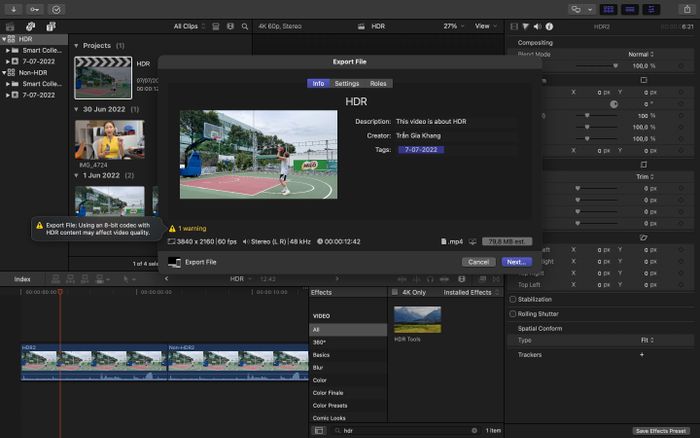Toggle the Timeline panel layout icon
Image resolution: width=700 pixels, height=438 pixels.
tap(630, 9)
